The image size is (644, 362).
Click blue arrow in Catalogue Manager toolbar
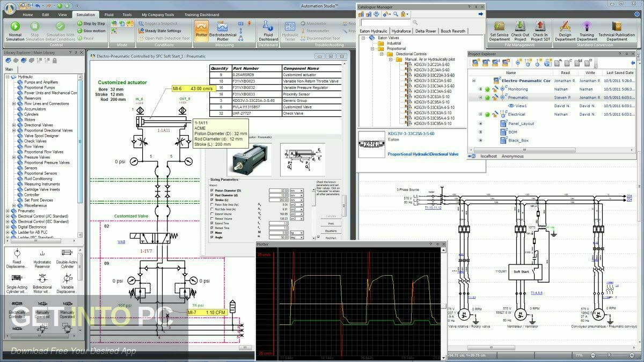480,14
